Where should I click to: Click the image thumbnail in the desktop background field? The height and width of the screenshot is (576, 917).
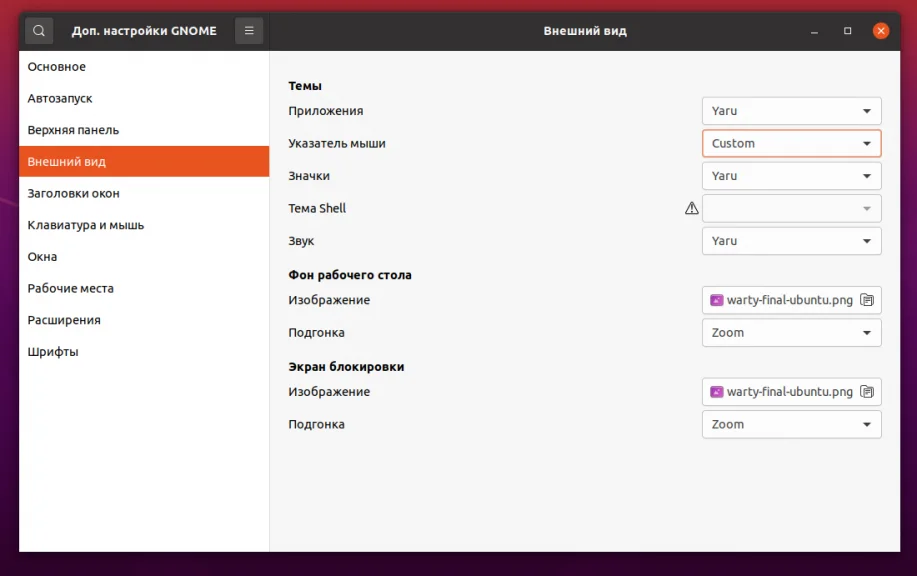click(x=717, y=300)
